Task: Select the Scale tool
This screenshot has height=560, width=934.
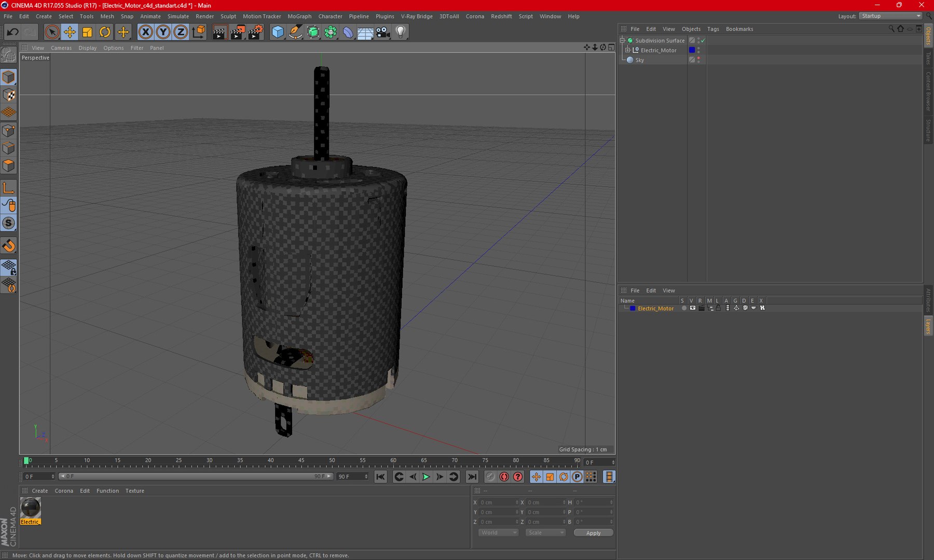Action: (87, 32)
